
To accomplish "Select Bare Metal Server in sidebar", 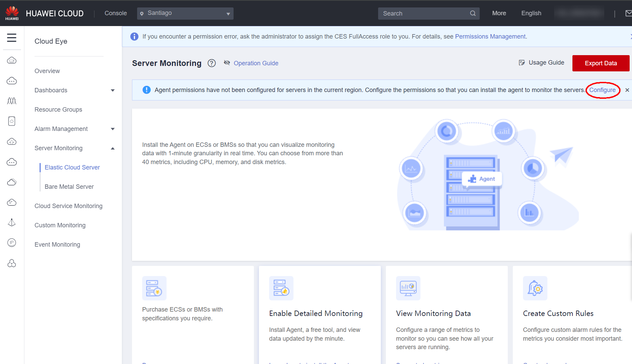I will tap(69, 187).
